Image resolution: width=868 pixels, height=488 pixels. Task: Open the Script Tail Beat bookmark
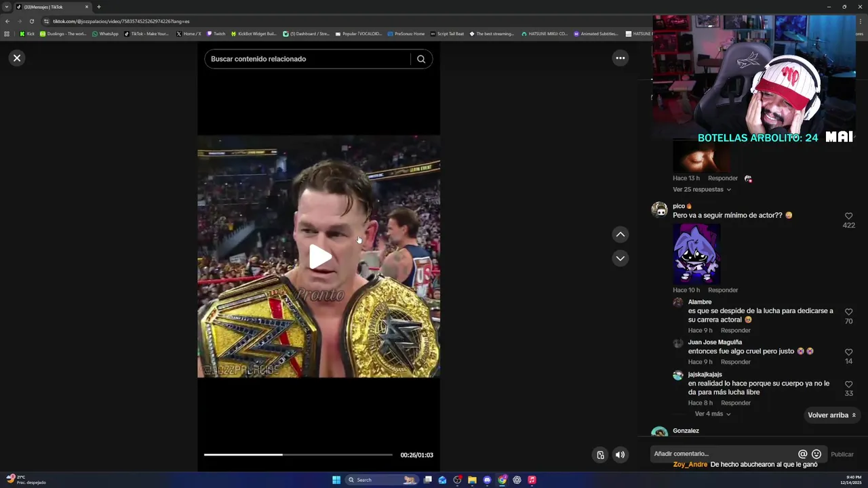pos(447,34)
